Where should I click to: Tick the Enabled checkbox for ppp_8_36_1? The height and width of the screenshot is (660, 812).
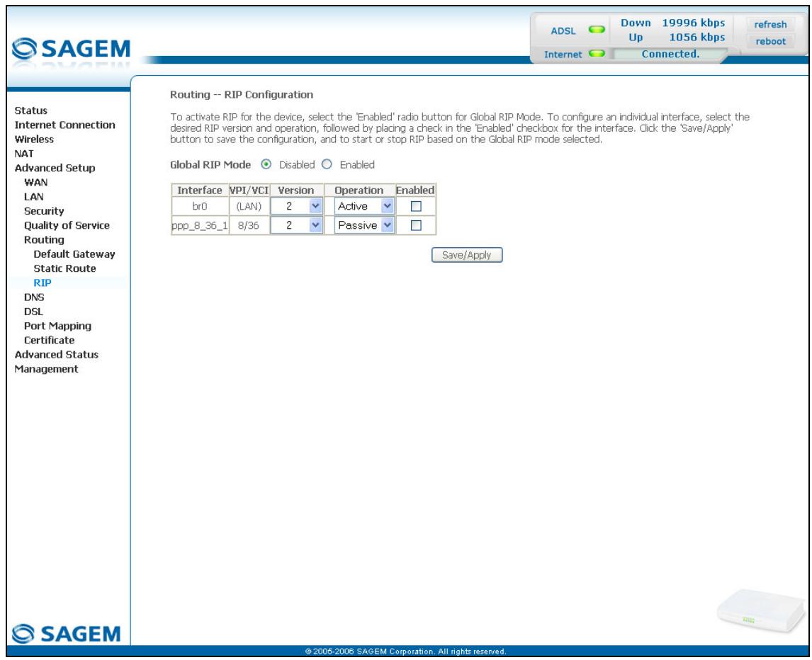(416, 225)
